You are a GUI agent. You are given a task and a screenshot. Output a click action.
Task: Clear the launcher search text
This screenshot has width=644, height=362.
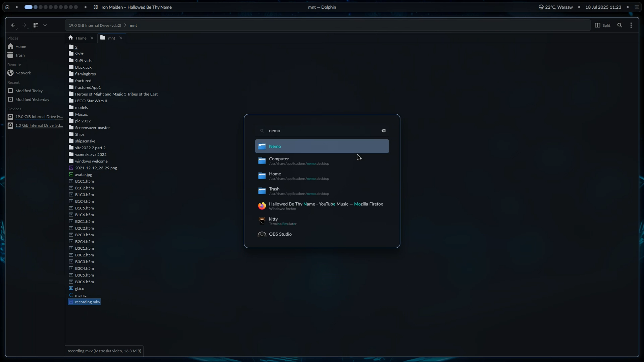(383, 131)
